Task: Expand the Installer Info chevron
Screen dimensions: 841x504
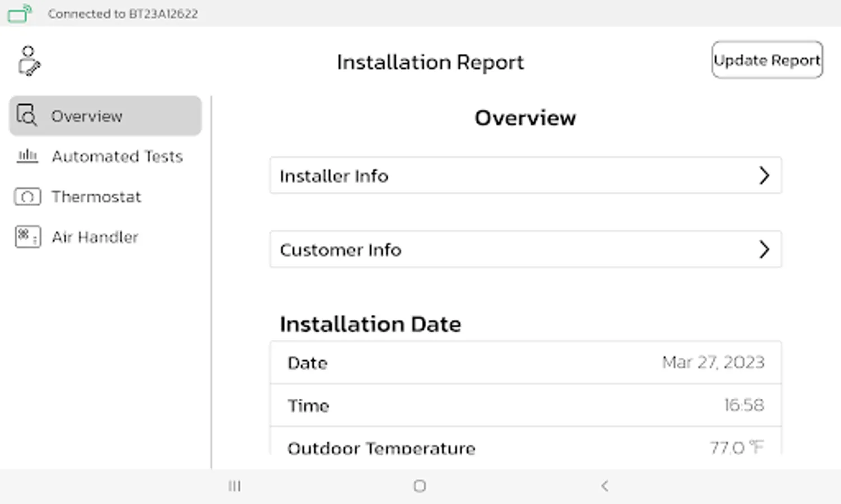Action: pyautogui.click(x=764, y=176)
